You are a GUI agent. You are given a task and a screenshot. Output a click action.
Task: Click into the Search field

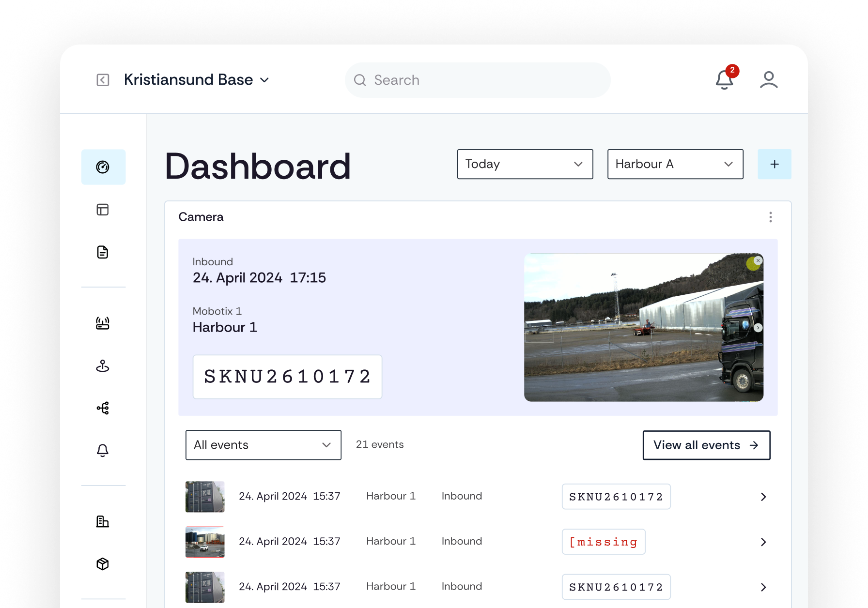click(x=478, y=80)
